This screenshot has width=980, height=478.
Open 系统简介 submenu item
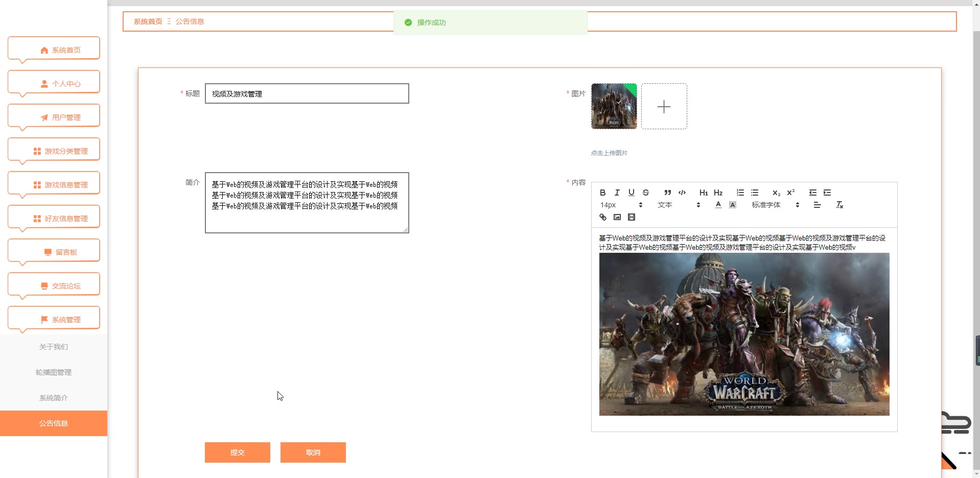coord(54,398)
